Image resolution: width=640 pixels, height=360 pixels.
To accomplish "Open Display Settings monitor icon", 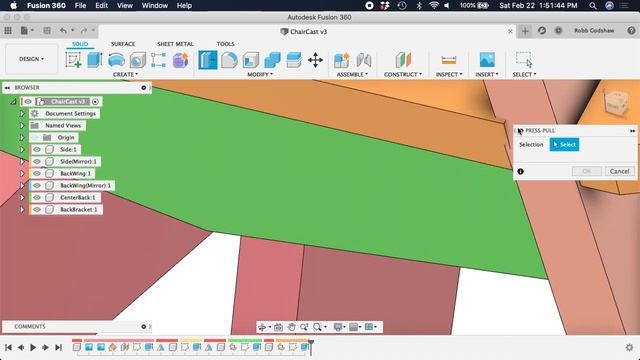I will (x=338, y=327).
